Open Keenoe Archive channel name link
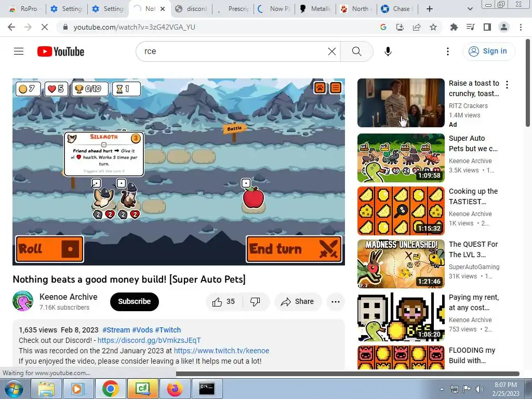 click(x=69, y=297)
